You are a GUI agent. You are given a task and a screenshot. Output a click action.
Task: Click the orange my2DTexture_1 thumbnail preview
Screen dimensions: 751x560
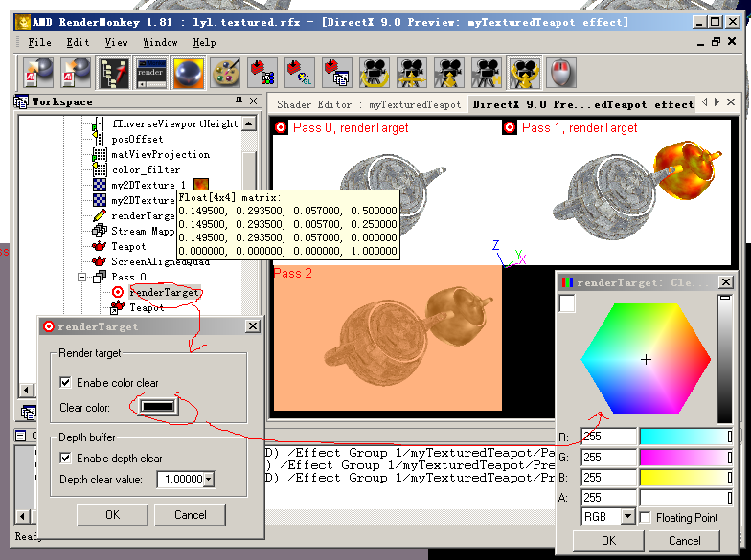[201, 183]
